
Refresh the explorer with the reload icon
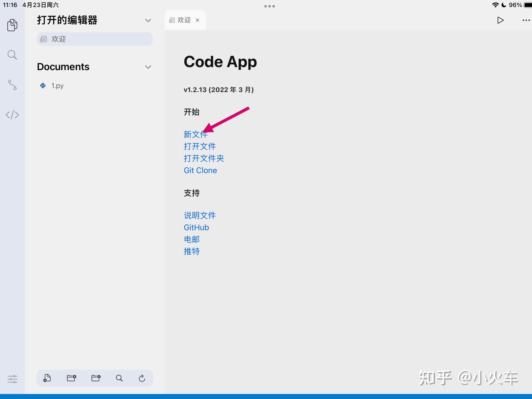click(142, 378)
